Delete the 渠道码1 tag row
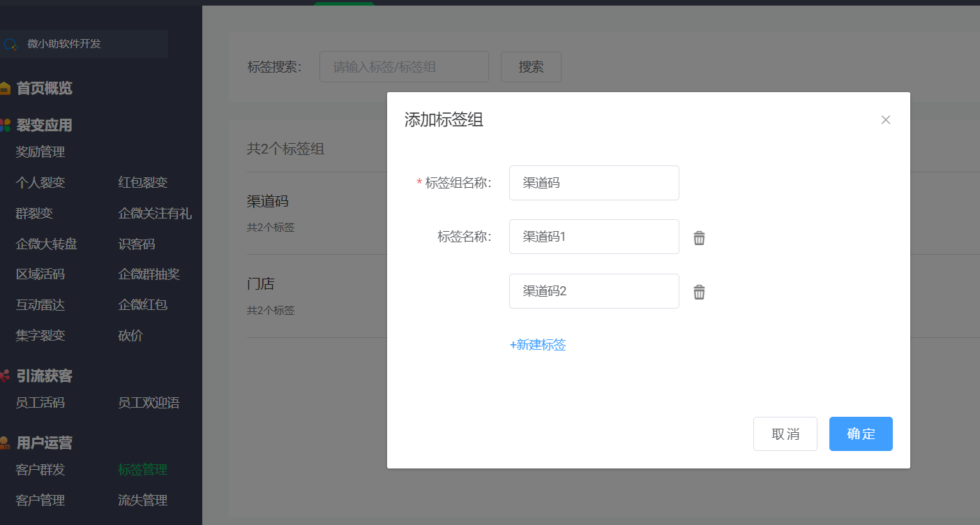This screenshot has width=980, height=525. point(699,238)
